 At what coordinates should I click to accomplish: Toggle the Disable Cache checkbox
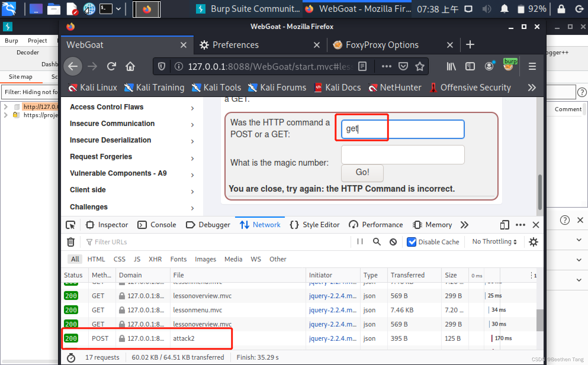412,242
